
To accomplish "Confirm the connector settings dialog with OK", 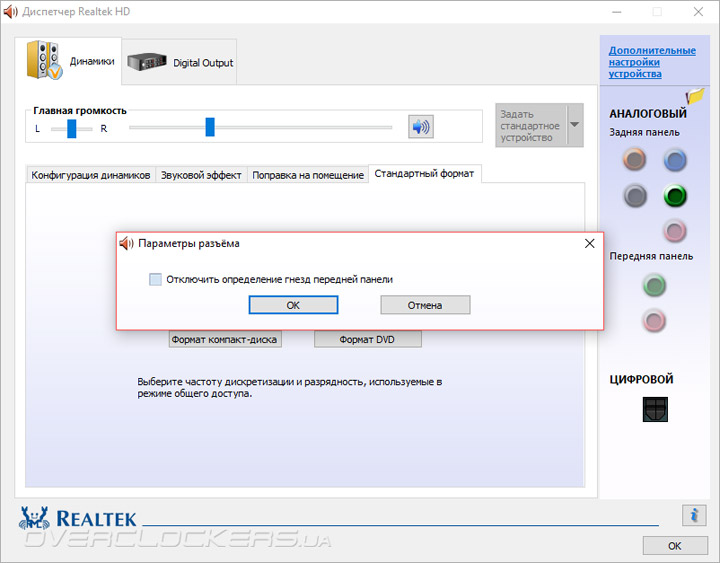I will [x=293, y=305].
